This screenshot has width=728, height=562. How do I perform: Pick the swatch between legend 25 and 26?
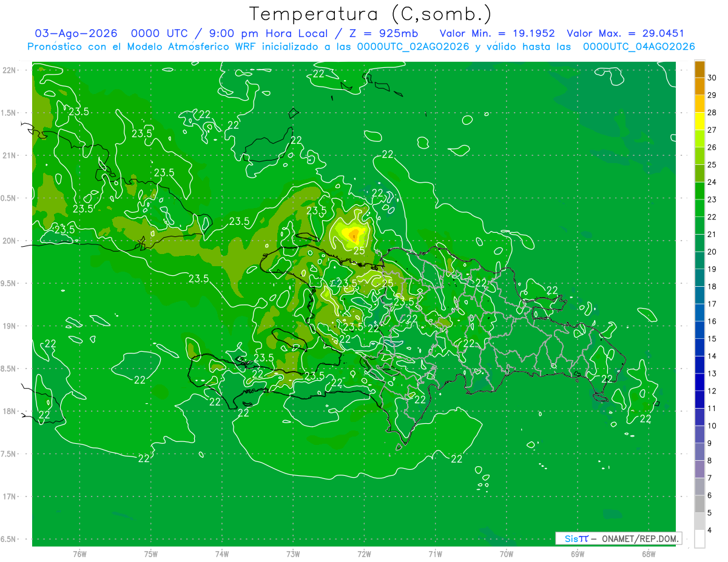click(x=699, y=156)
